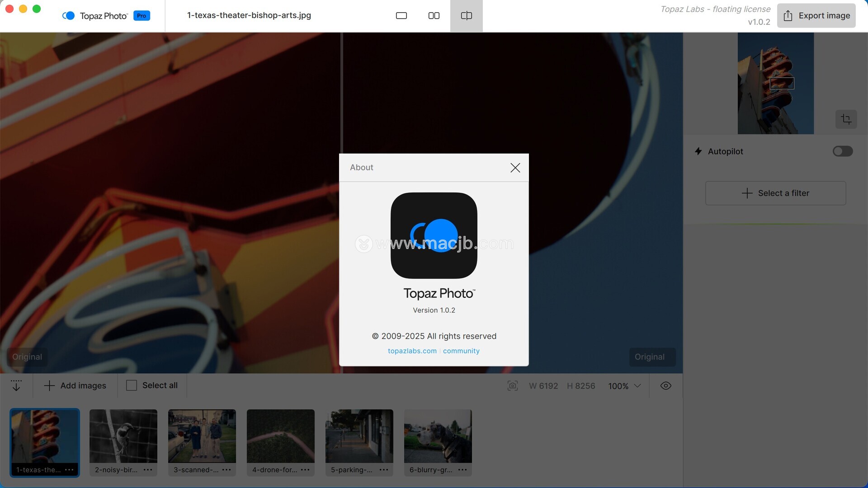Collapse the filmstrip panel with the down arrow
The width and height of the screenshot is (868, 488).
pos(16,385)
